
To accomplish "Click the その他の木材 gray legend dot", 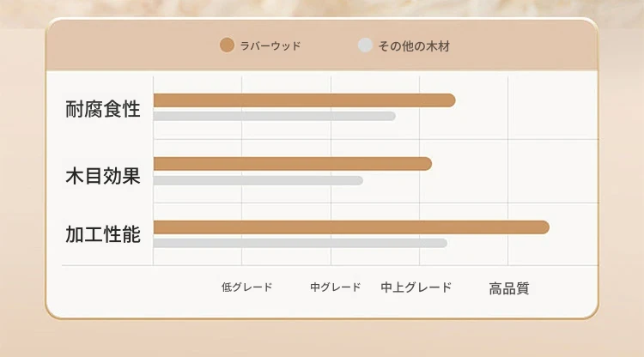I will point(365,45).
